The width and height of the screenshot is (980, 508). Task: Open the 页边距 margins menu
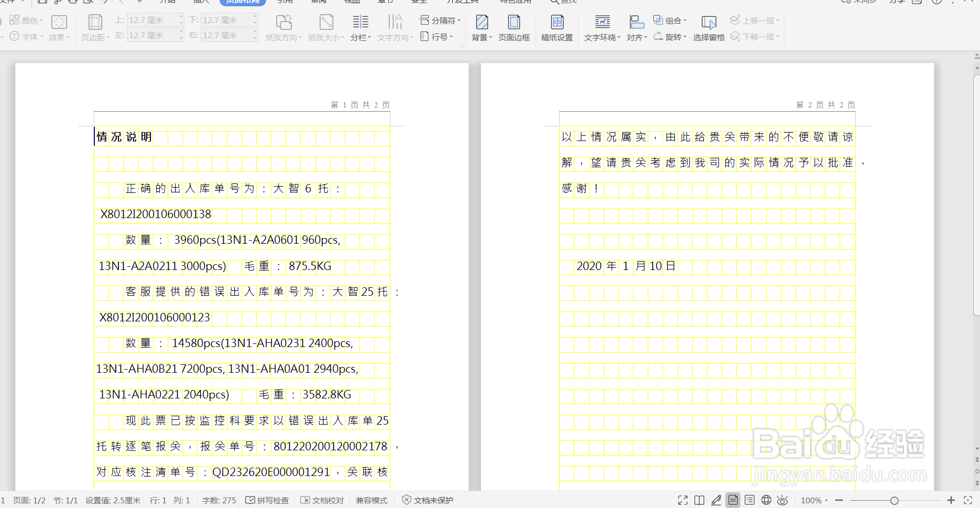tap(95, 27)
